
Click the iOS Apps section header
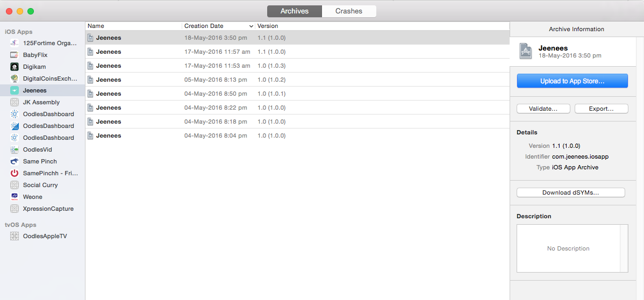tap(18, 32)
